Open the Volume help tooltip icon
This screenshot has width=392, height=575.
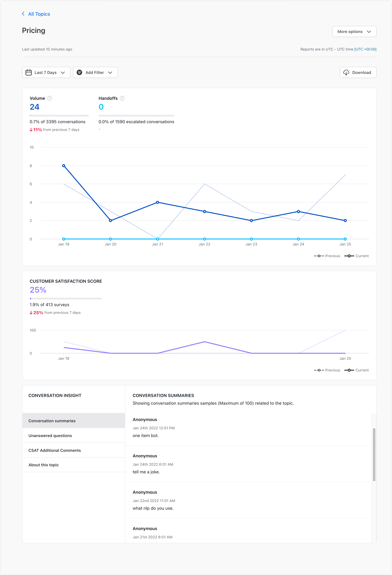[49, 98]
